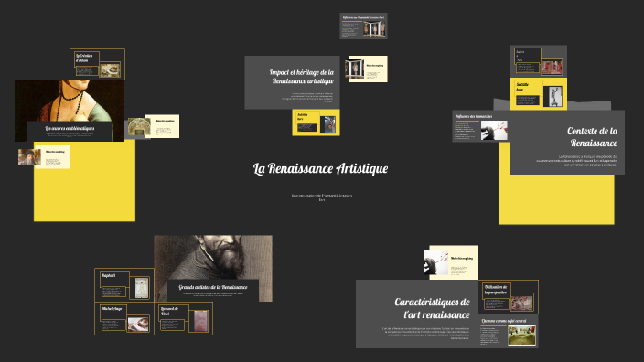The width and height of the screenshot is (644, 362).
Task: Click the subtitle text under La Renaissance Artistique
Action: tap(322, 197)
